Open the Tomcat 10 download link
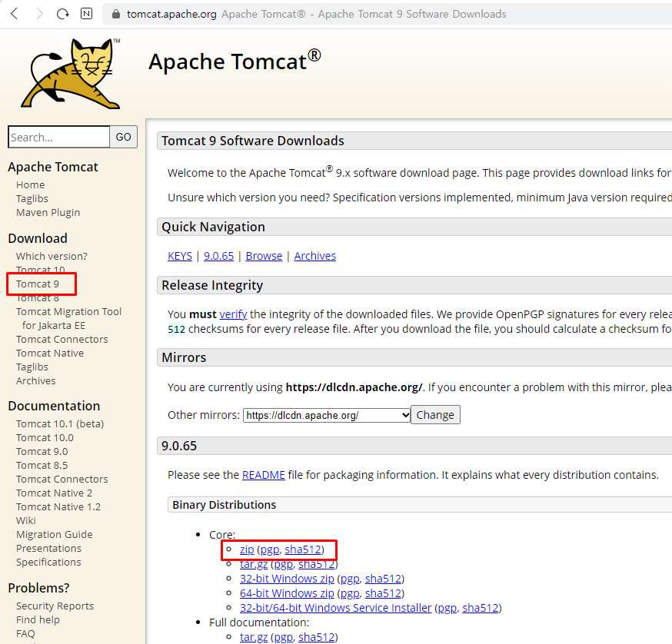Screen dimensions: 672x644 [41, 270]
